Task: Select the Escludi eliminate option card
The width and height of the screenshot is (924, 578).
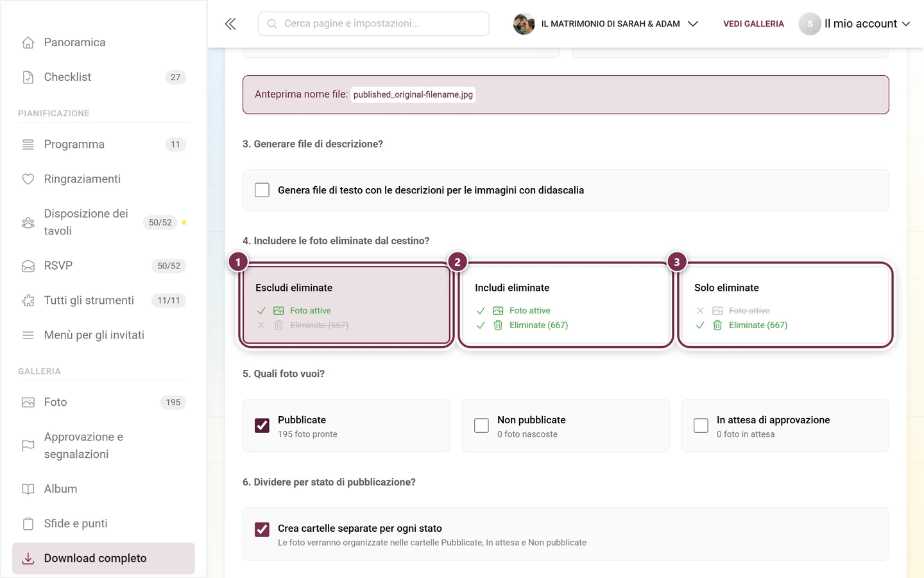Action: click(x=346, y=305)
